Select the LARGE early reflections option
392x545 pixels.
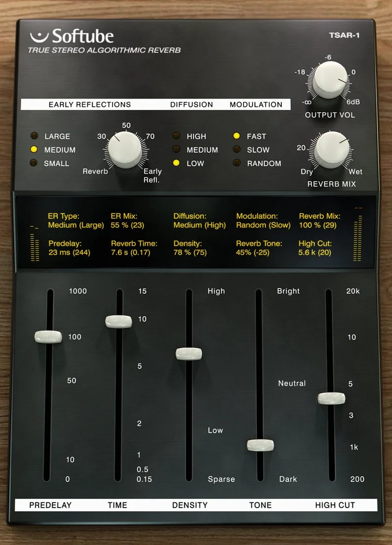tap(34, 136)
